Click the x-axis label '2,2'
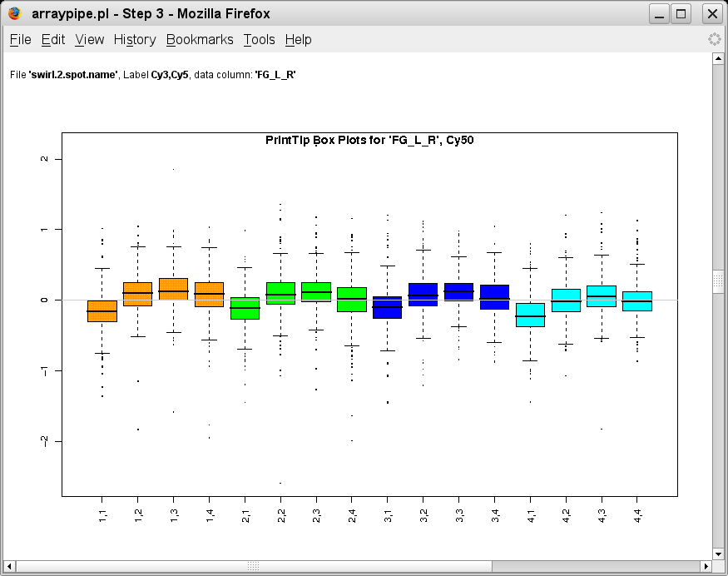The height and width of the screenshot is (576, 728). tap(281, 515)
